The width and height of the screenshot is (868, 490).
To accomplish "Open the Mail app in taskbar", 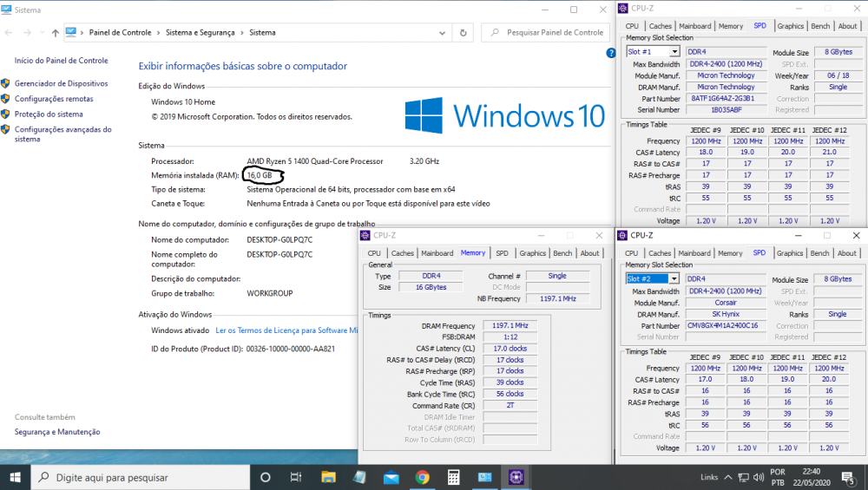I will pyautogui.click(x=391, y=477).
